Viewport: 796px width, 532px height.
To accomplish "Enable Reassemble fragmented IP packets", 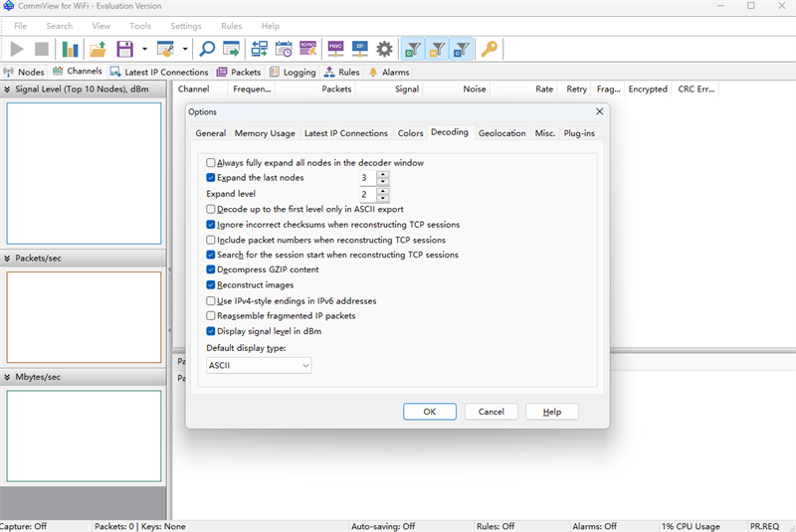I will pos(211,315).
